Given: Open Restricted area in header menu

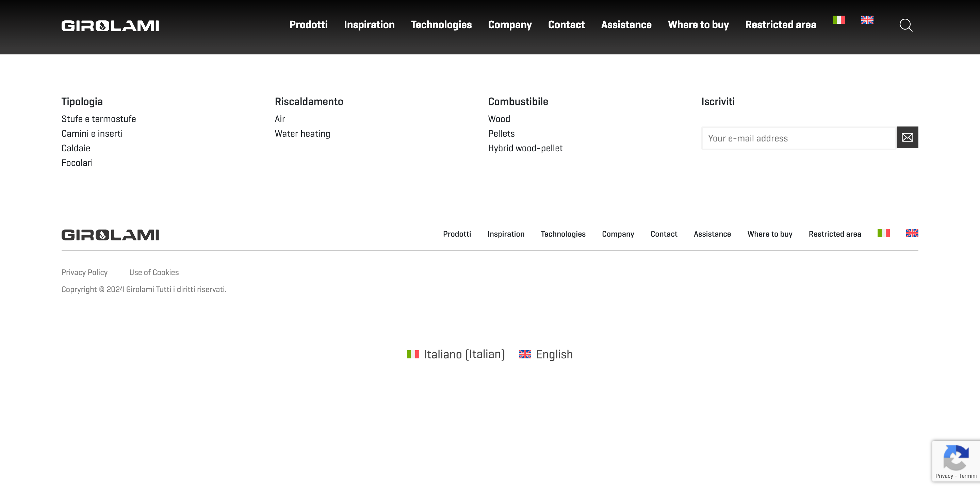Looking at the screenshot, I should point(781,25).
